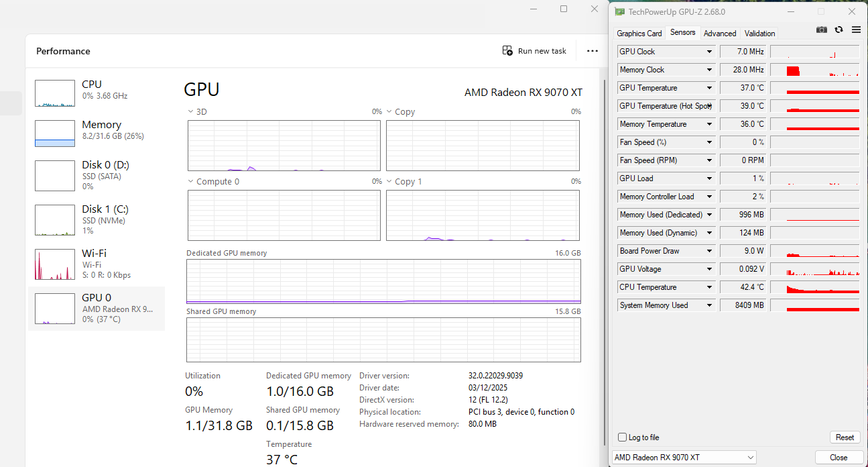Open the Compute 0 graph selector
The image size is (868, 467).
coord(192,182)
